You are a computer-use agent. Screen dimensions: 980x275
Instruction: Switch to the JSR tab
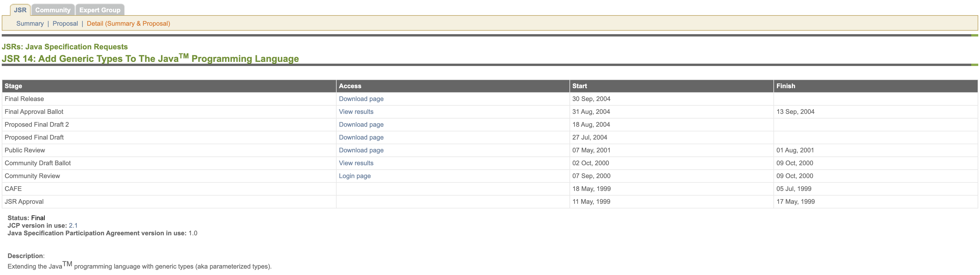20,10
